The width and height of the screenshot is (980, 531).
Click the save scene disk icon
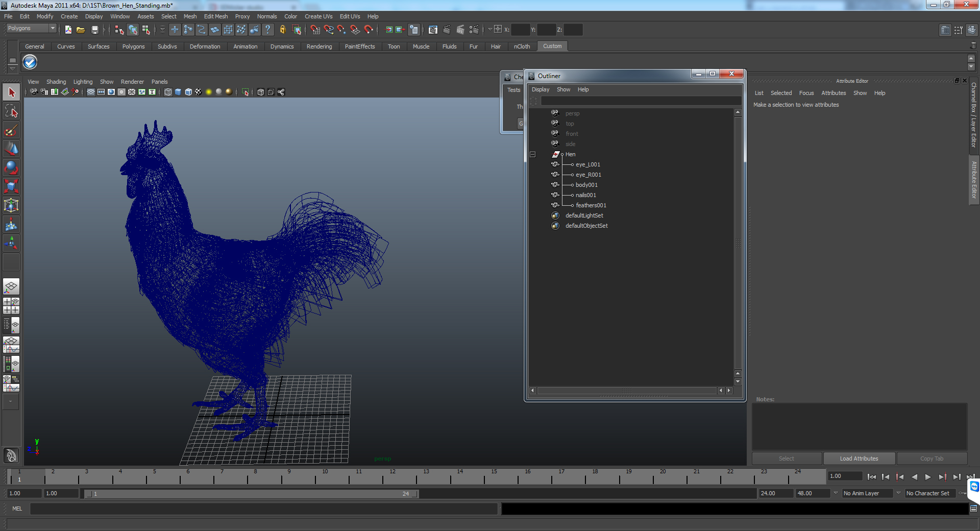[94, 30]
